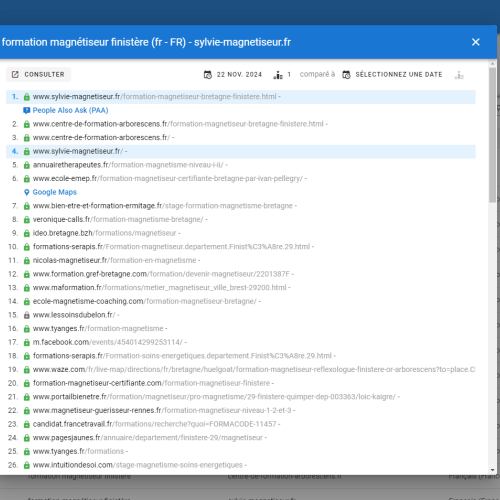Screen dimensions: 500x500
Task: Click green padlock of result 1 sylvie-magnetiseur.fr
Action: [27, 97]
